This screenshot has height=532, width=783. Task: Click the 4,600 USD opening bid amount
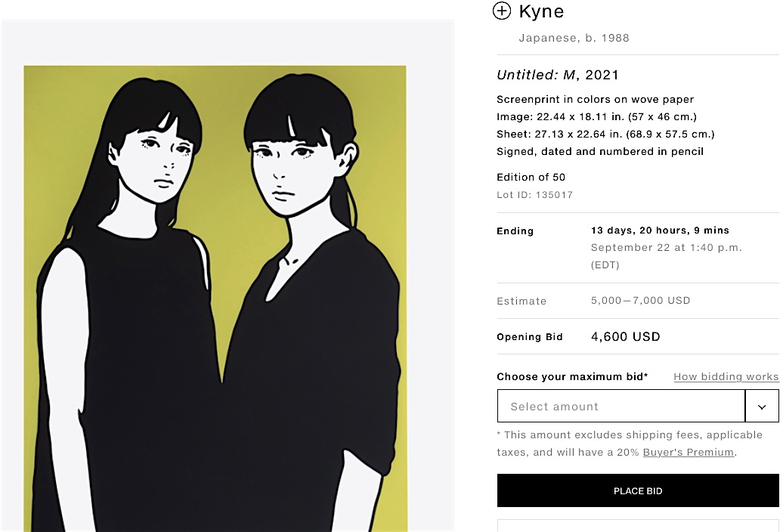pyautogui.click(x=626, y=336)
